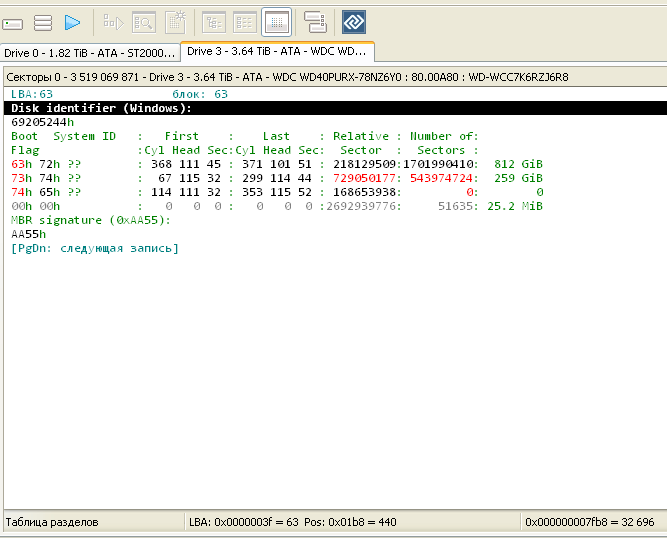Click the sector range drive info header

[x=287, y=77]
